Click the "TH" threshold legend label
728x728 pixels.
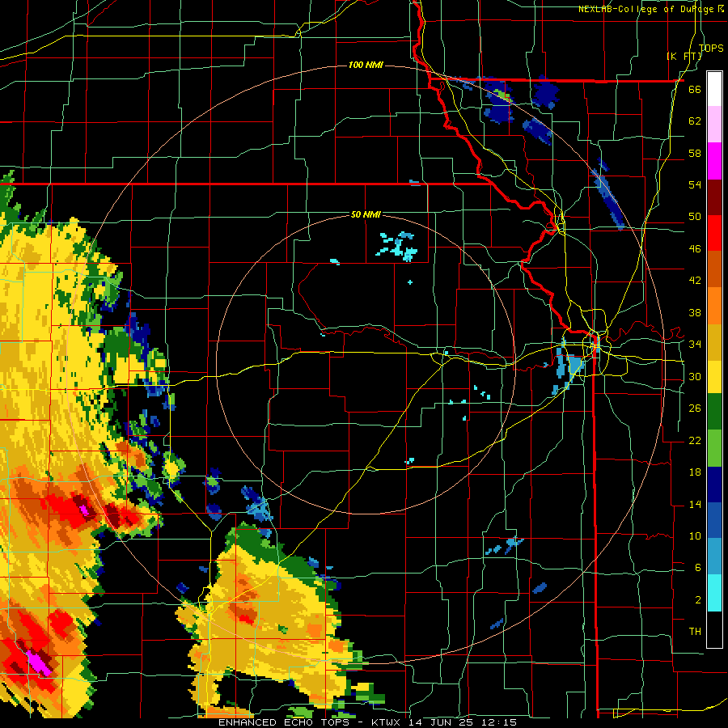(695, 632)
